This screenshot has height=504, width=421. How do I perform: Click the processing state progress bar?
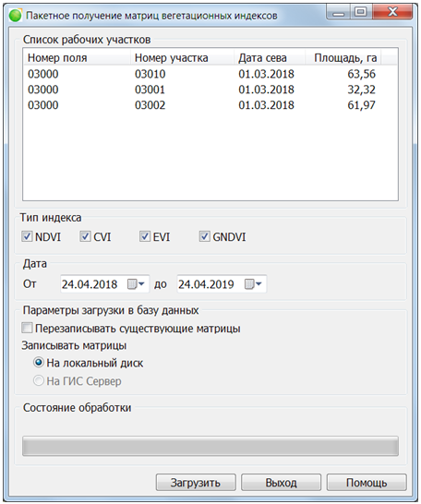tap(210, 446)
